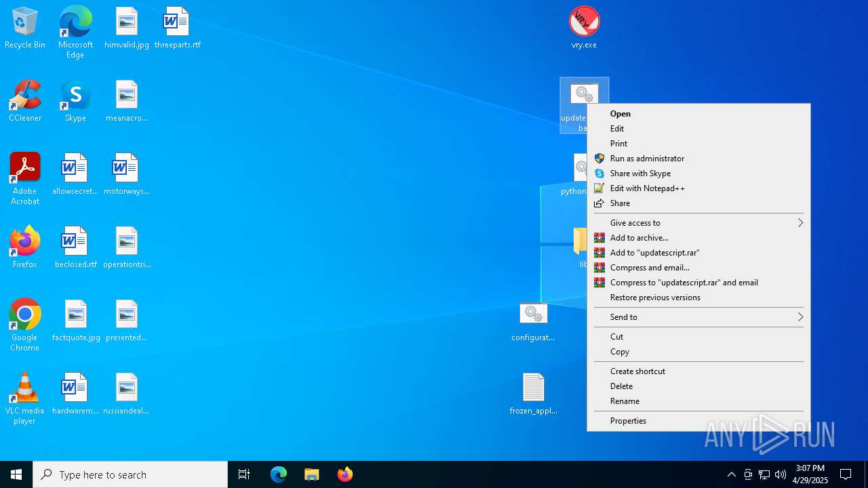Choose Add to archive...

pyautogui.click(x=698, y=238)
